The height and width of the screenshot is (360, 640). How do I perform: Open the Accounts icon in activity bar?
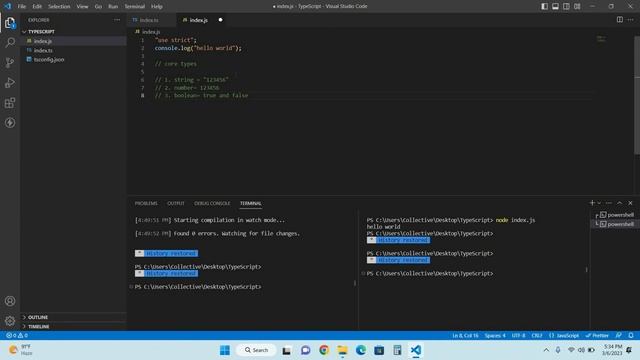10,301
